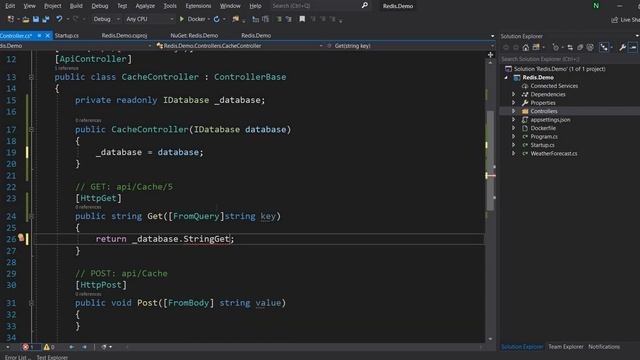Switch to the NuGet: Redis.Demo tab

[x=194, y=36]
